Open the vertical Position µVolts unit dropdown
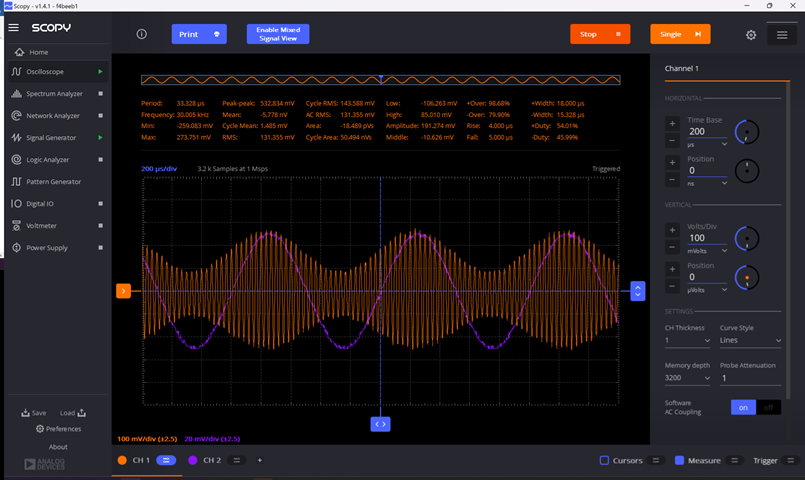 tap(707, 290)
